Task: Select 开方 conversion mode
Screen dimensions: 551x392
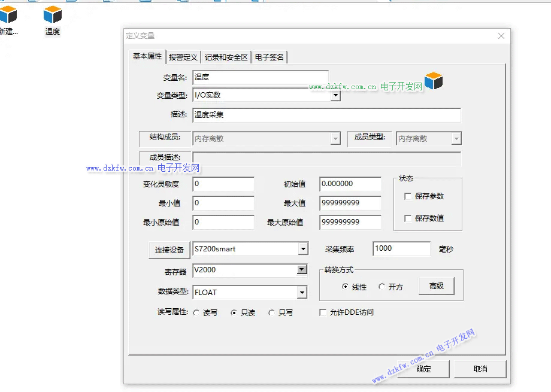Action: click(382, 287)
